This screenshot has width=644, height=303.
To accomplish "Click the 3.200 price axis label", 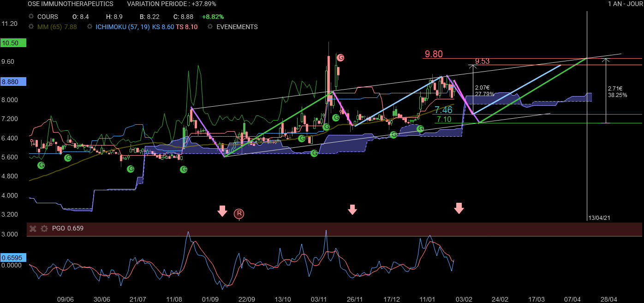I will click(x=10, y=215).
